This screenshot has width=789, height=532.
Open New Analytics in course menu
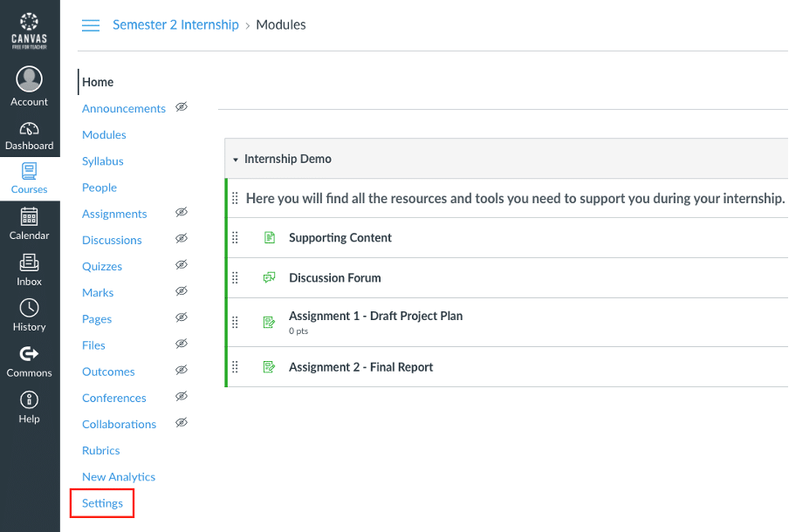119,477
